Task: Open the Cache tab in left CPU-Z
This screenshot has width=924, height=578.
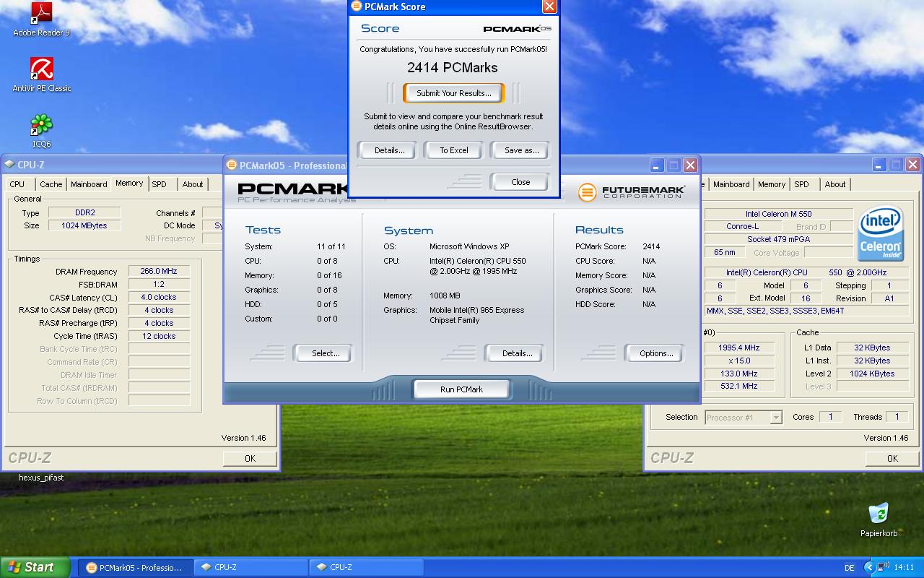Action: click(x=51, y=184)
